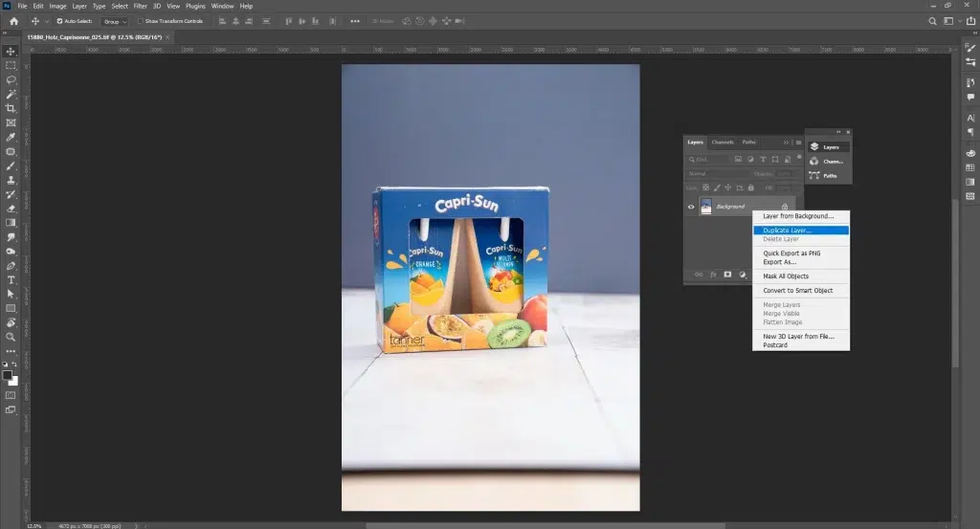
Task: Select the Magic Wand tool
Action: point(11,95)
